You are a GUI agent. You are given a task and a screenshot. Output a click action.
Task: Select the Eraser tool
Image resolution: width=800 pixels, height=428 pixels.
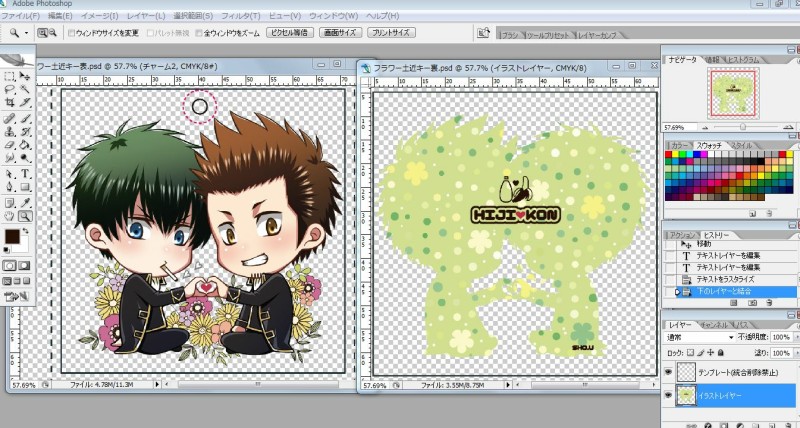9,145
